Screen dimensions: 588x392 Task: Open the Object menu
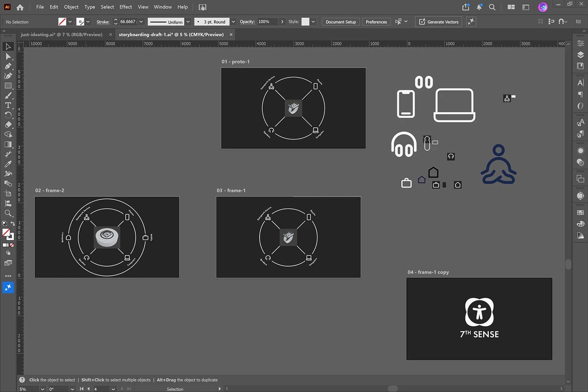[71, 7]
